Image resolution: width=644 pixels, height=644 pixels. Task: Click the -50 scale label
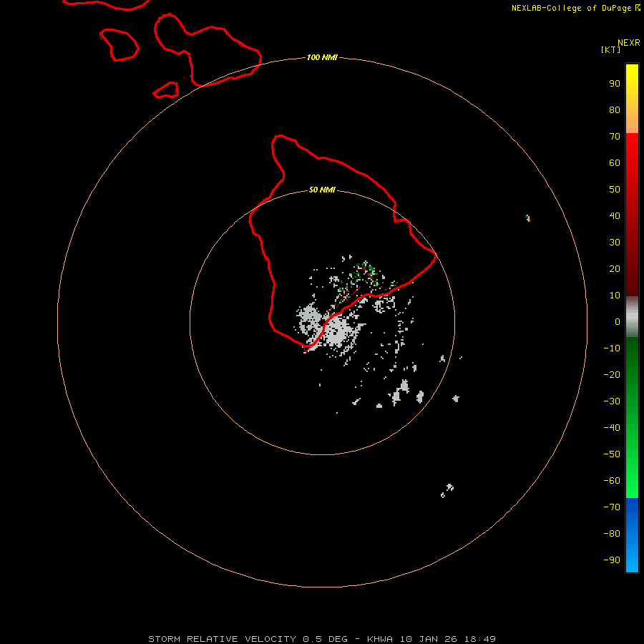click(612, 454)
